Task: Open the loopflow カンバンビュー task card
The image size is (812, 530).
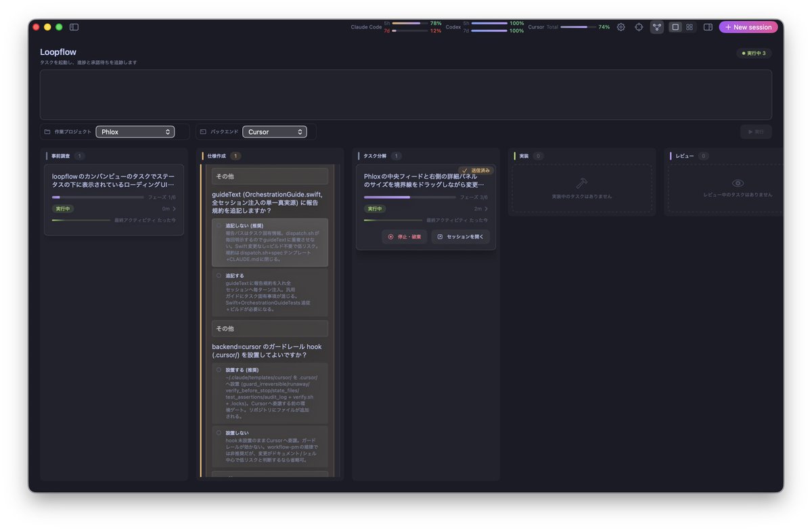Action: click(x=114, y=199)
